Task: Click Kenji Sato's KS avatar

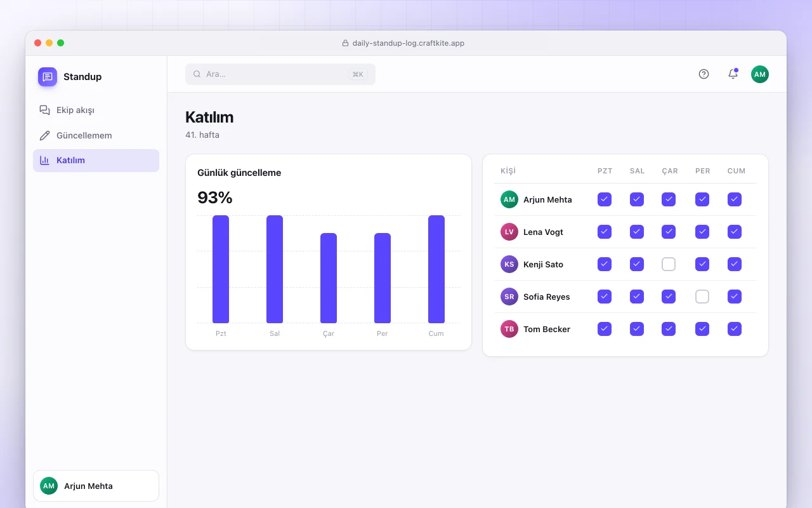Action: pyautogui.click(x=509, y=264)
